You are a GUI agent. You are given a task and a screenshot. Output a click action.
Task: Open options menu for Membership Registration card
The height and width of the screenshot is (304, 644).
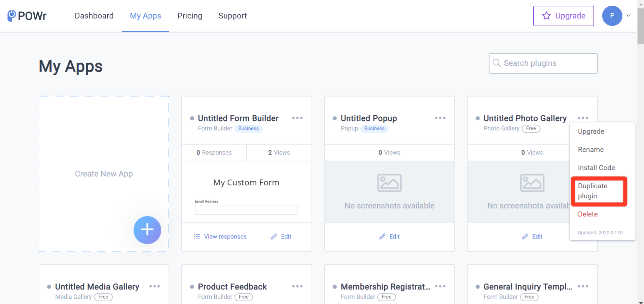point(440,287)
